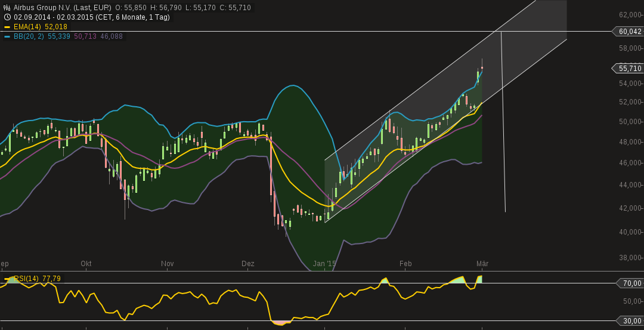
Task: Click the RSI 30,00 level tag
Action: [x=631, y=321]
